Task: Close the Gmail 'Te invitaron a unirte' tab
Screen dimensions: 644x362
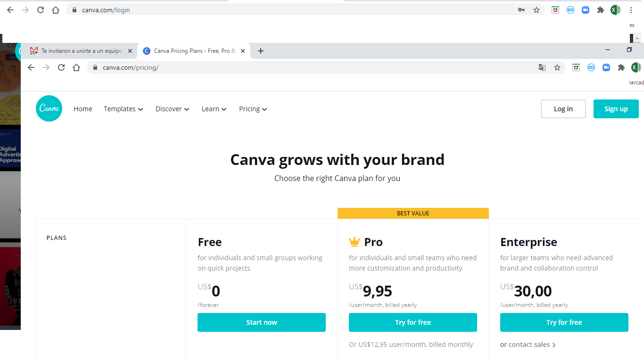Action: pyautogui.click(x=130, y=51)
